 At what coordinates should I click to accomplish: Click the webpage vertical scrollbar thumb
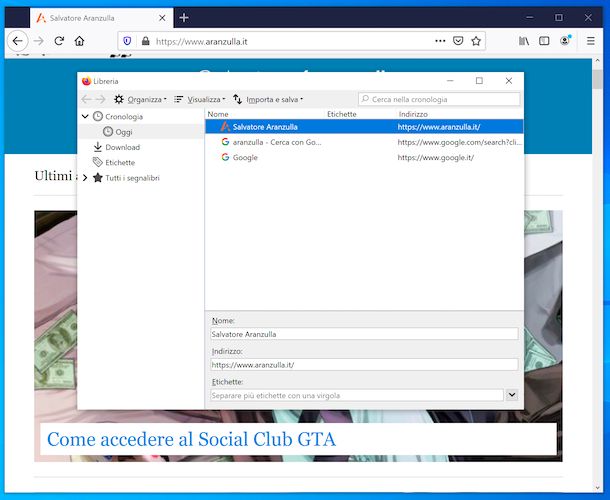tap(598, 79)
